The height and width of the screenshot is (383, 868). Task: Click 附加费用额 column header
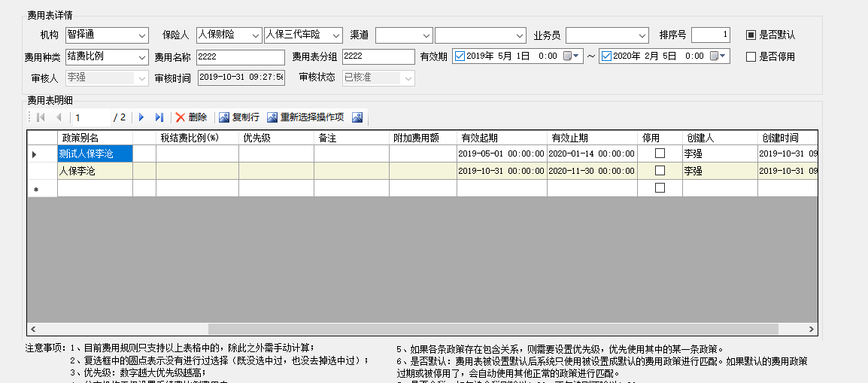point(423,138)
